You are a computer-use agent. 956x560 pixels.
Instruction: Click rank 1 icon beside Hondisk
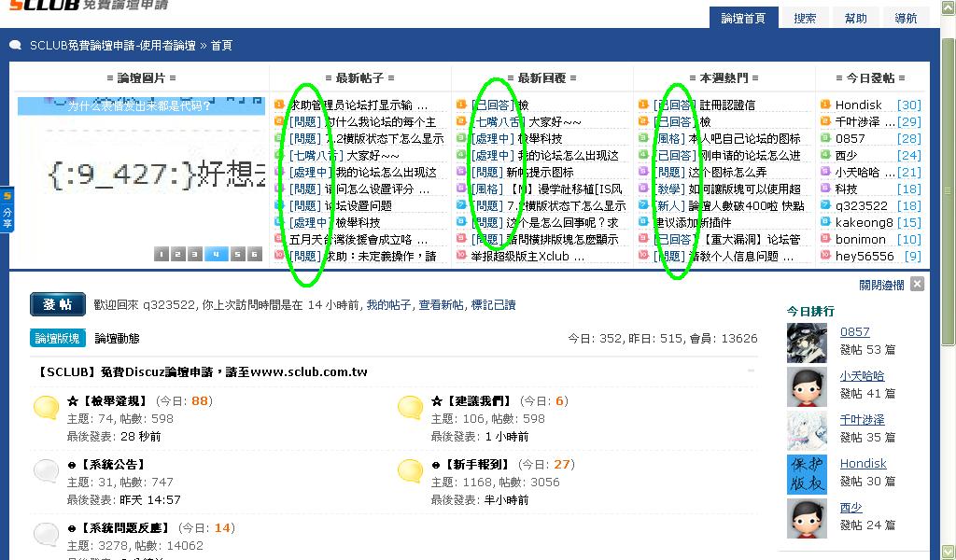(825, 105)
